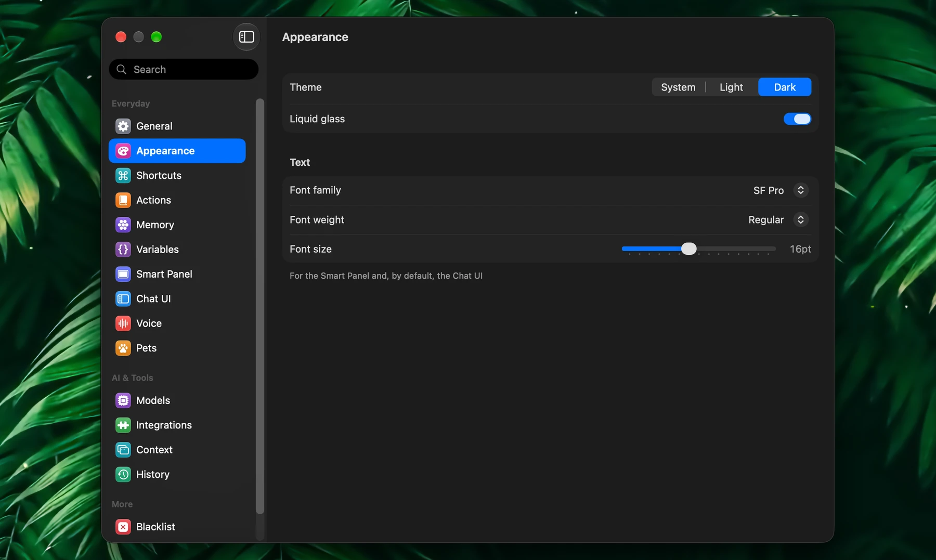Open the Font weight Regular dropdown
This screenshot has height=560, width=936.
(778, 220)
